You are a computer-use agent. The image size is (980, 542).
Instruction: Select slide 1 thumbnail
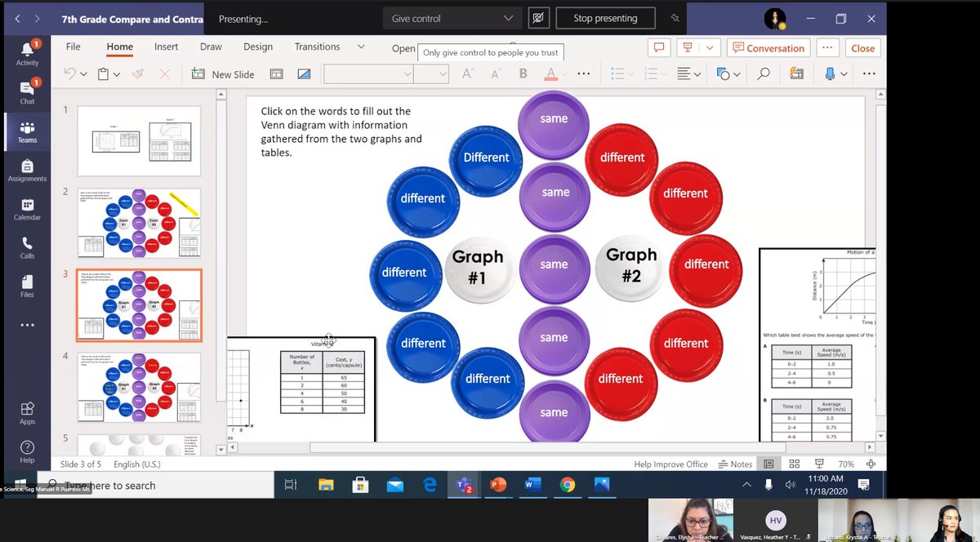click(139, 141)
